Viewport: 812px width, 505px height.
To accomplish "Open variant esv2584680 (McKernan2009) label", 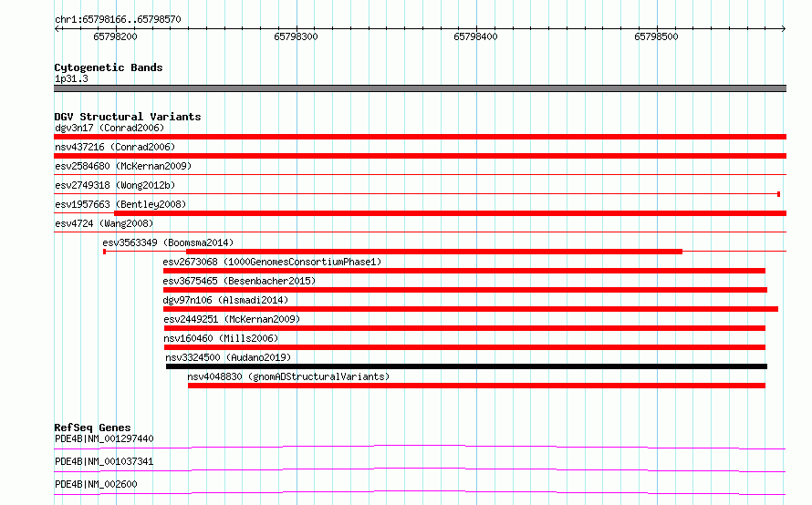I will tap(123, 166).
